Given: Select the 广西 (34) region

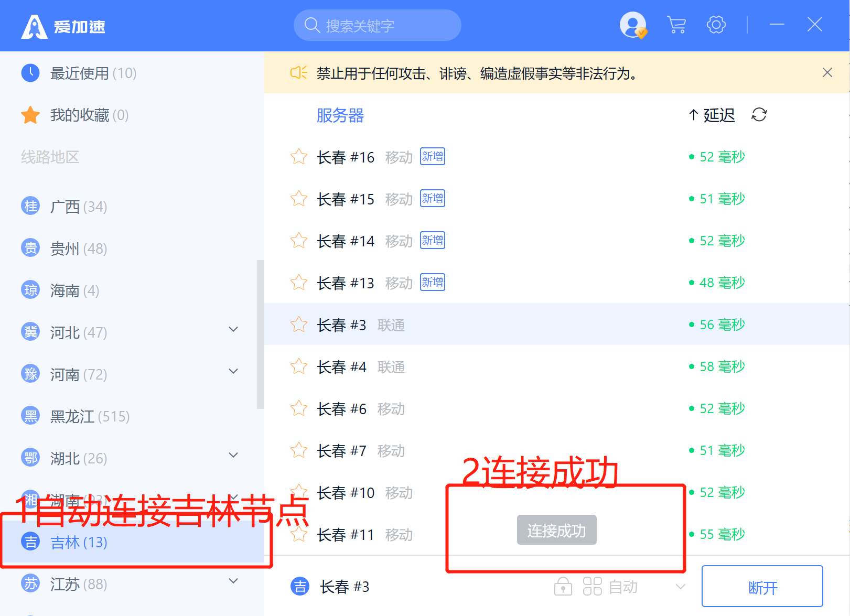Looking at the screenshot, I should coord(128,207).
